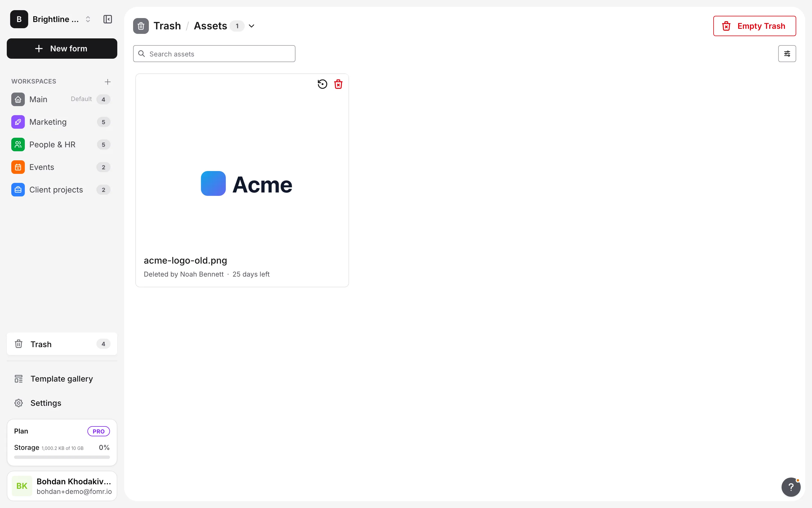Screen dimensions: 812x508
Task: Click the trash icon in page header
Action: click(141, 26)
